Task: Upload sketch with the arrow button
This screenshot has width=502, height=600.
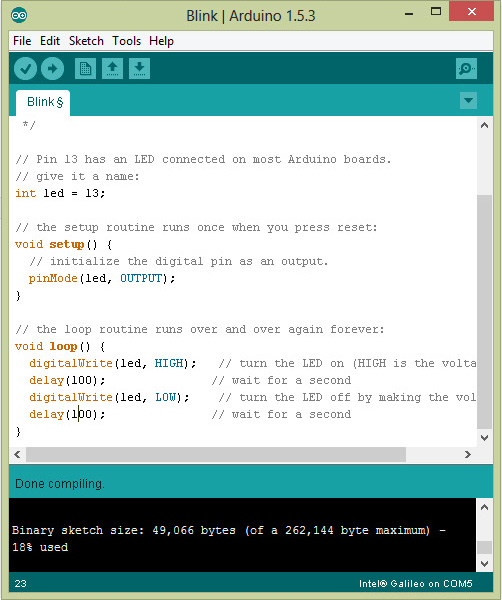Action: (x=52, y=69)
